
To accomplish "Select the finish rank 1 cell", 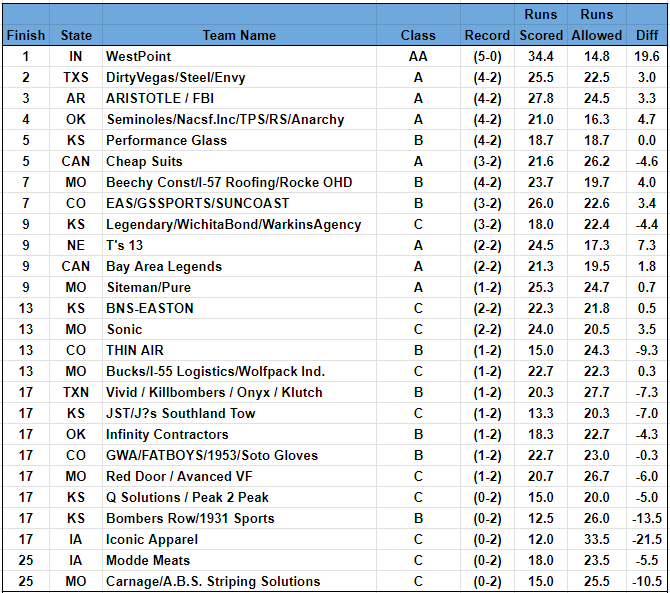I will tap(26, 56).
